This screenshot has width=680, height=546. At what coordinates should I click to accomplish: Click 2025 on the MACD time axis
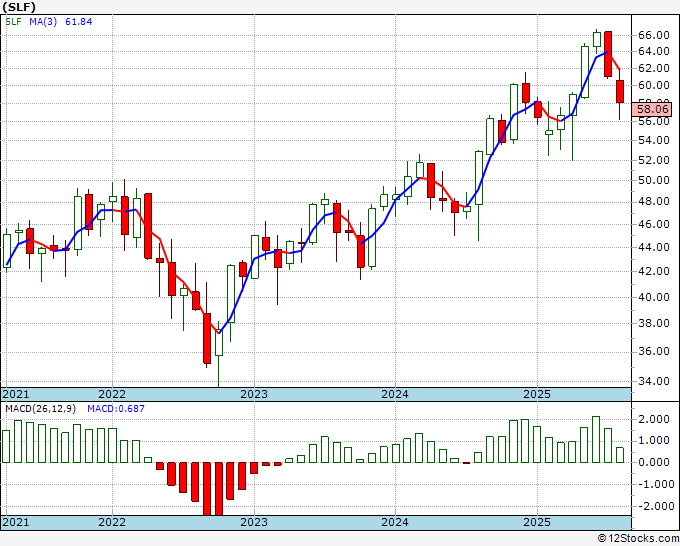537,522
